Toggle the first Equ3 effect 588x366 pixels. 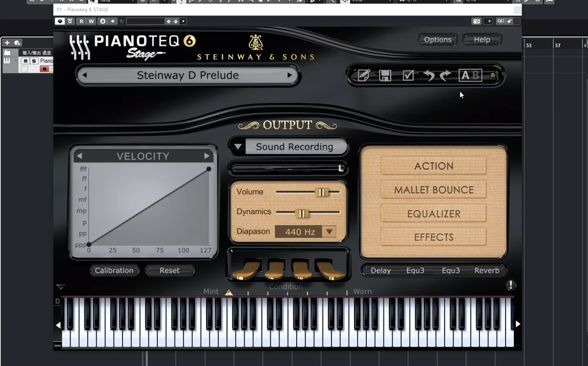(415, 270)
